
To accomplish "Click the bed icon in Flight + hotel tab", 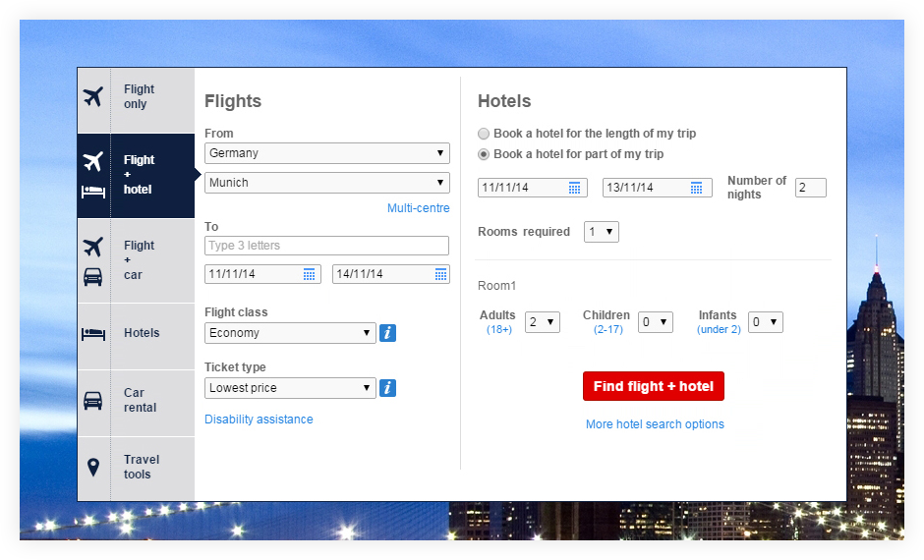I will pyautogui.click(x=93, y=192).
